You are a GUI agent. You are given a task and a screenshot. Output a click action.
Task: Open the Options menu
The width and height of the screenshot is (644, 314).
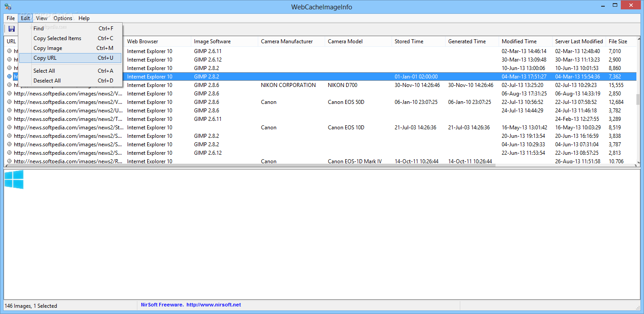tap(63, 18)
